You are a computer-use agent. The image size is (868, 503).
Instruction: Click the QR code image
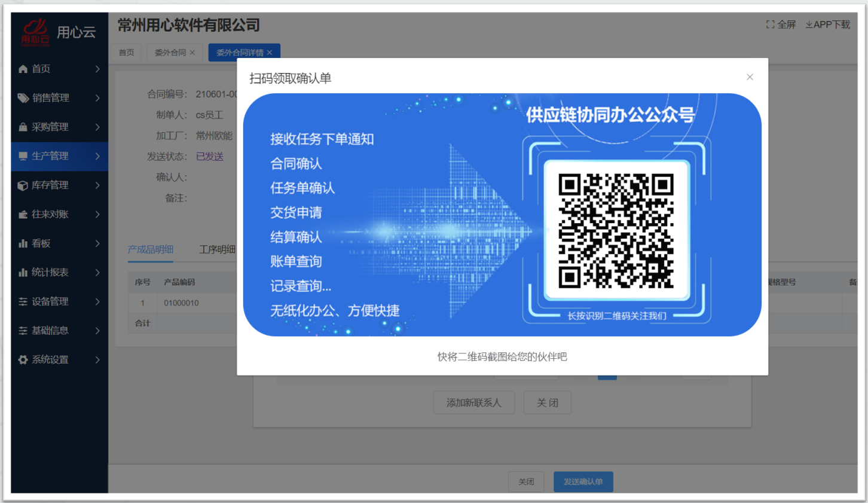(616, 230)
